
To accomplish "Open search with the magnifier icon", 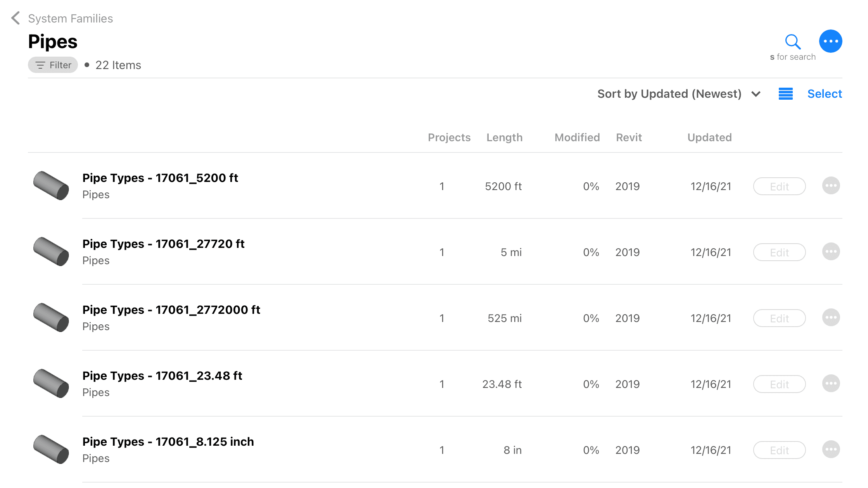I will click(792, 42).
